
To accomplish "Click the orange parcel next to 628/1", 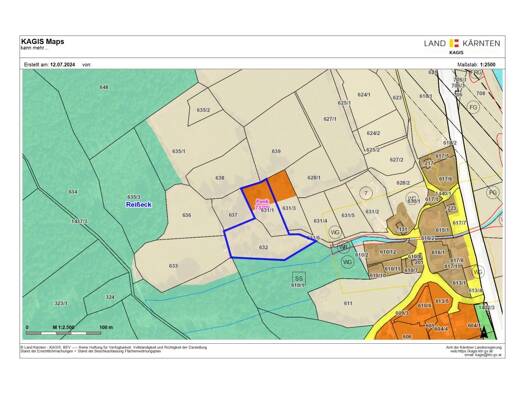I will [282, 186].
